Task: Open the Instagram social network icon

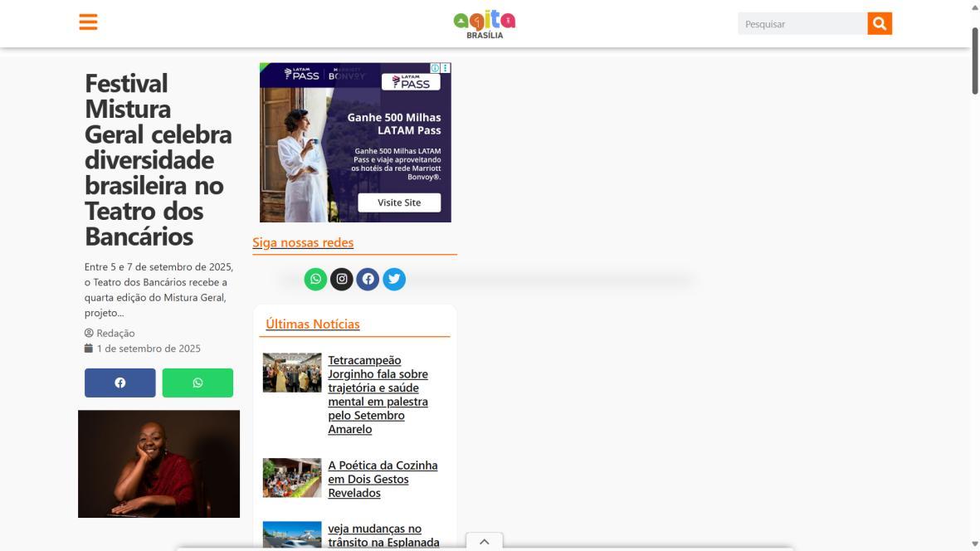Action: click(x=342, y=280)
